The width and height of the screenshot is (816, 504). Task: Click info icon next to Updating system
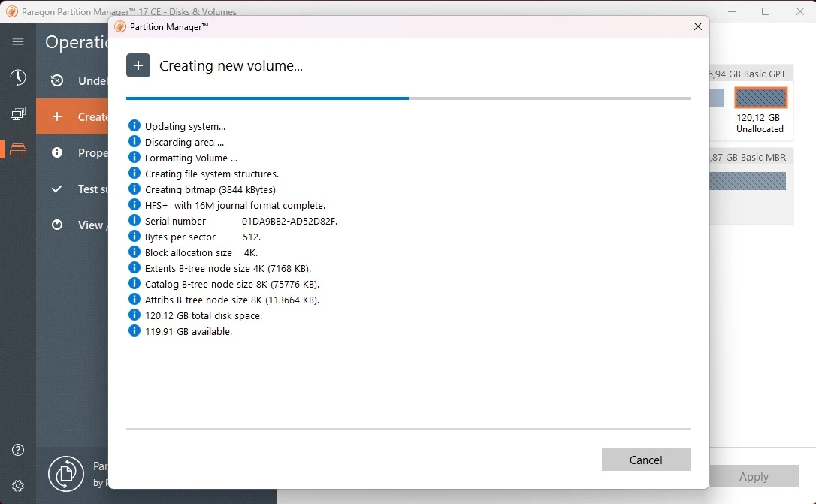(x=134, y=125)
